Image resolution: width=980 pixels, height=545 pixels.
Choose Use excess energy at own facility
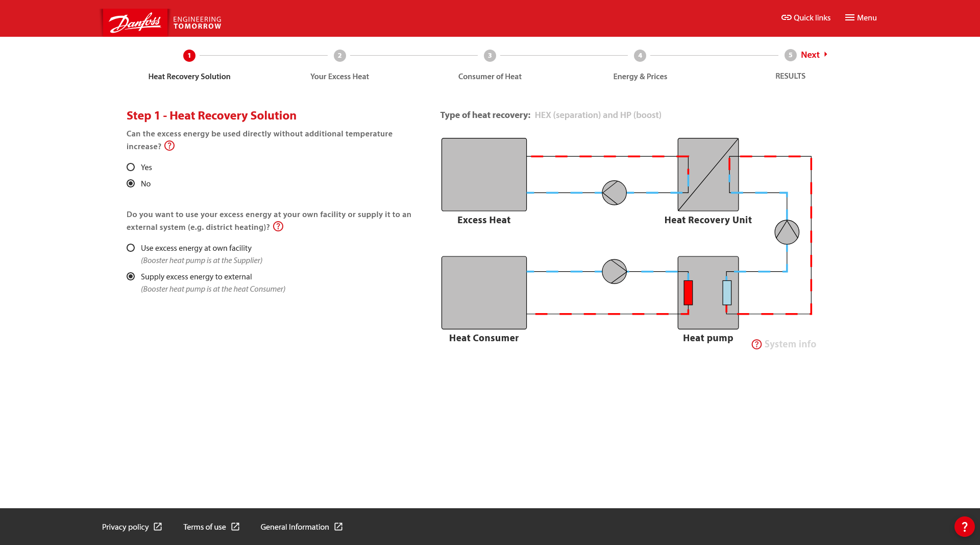(131, 248)
